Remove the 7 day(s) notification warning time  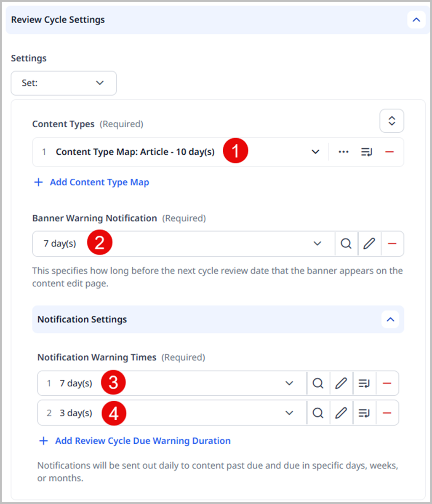pyautogui.click(x=387, y=383)
